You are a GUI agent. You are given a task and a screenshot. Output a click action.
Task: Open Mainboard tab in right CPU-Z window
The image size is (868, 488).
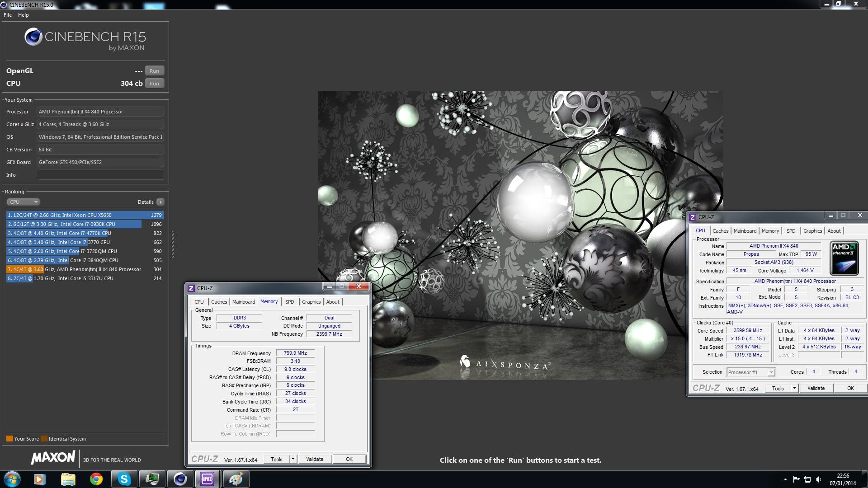pyautogui.click(x=745, y=231)
